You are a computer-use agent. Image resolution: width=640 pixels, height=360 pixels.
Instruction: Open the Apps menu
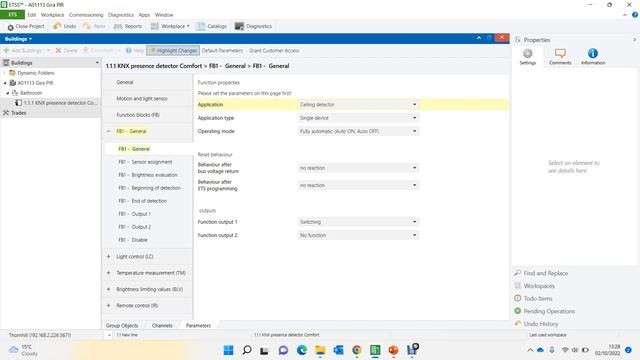click(144, 15)
